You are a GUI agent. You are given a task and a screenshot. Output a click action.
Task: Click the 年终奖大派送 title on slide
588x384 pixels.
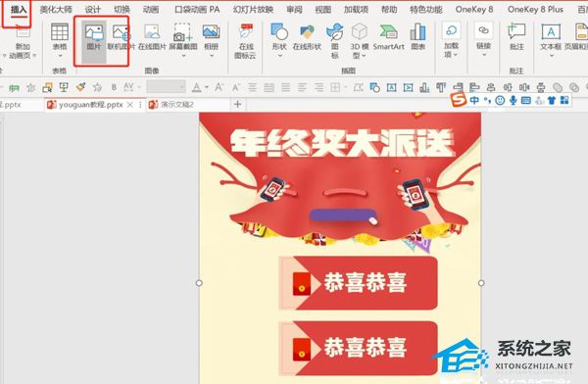[x=342, y=143]
